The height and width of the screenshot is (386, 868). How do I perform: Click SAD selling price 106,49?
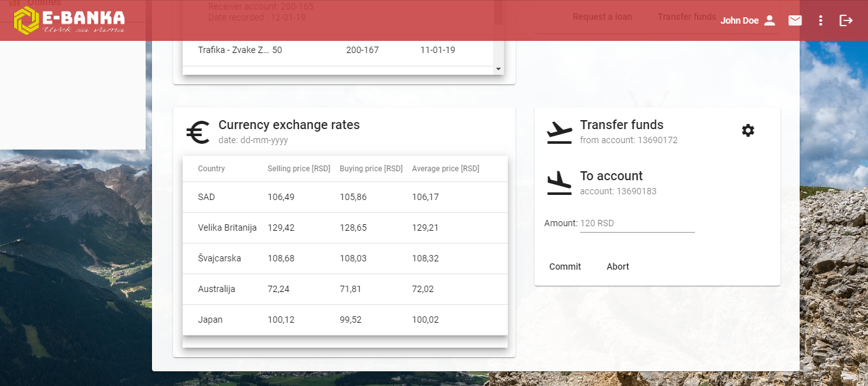(x=281, y=197)
